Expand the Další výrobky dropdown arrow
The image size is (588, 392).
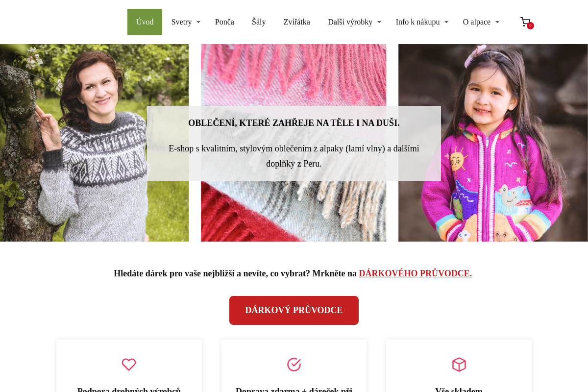[379, 22]
